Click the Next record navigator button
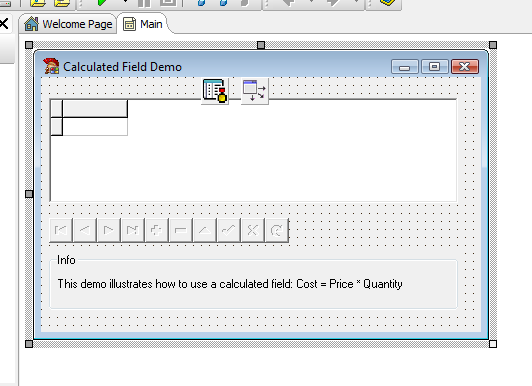 (109, 230)
